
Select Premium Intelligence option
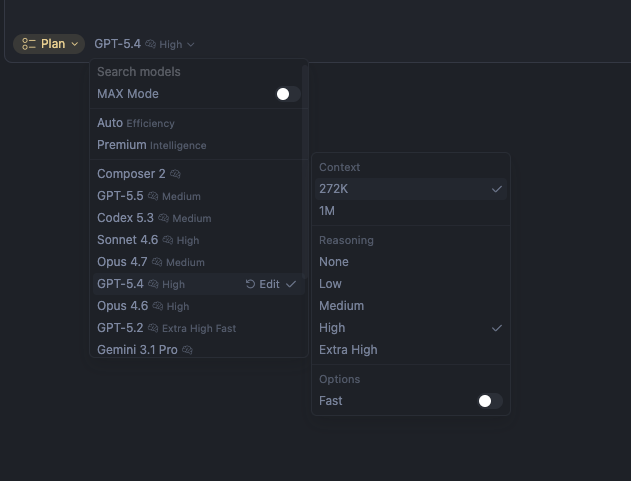tap(199, 145)
